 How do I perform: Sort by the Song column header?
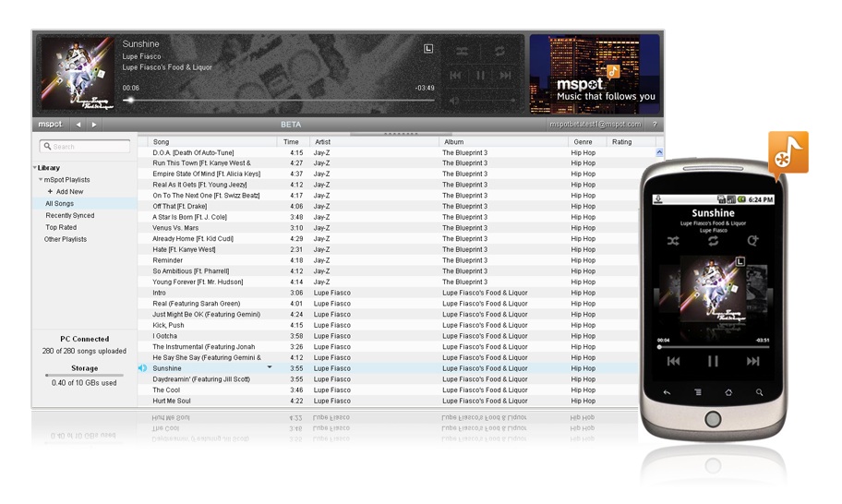coord(212,142)
